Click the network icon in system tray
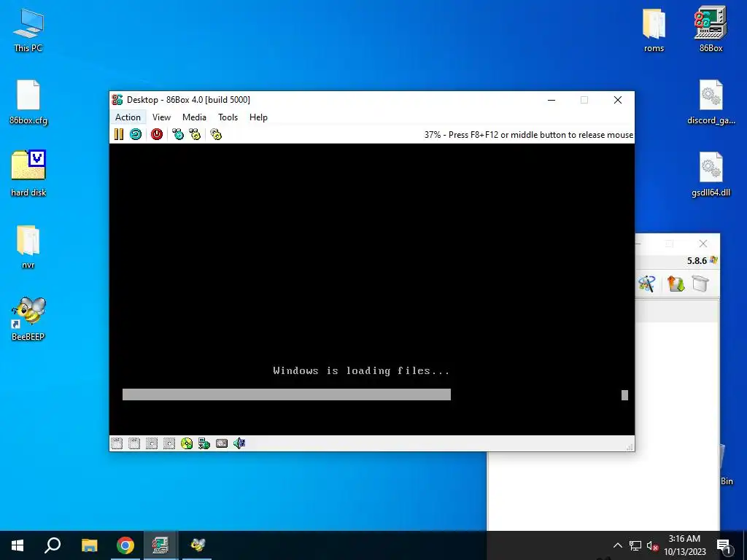The height and width of the screenshot is (560, 747). point(635,545)
